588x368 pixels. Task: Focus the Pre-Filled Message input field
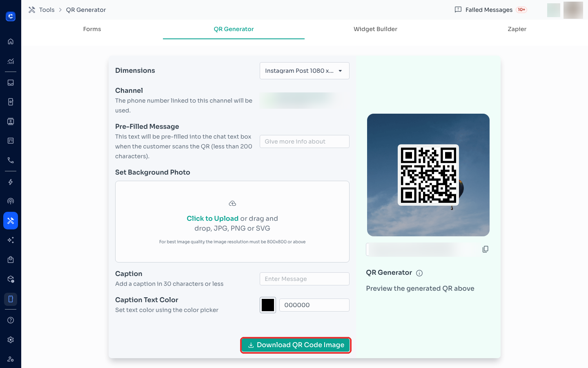305,141
